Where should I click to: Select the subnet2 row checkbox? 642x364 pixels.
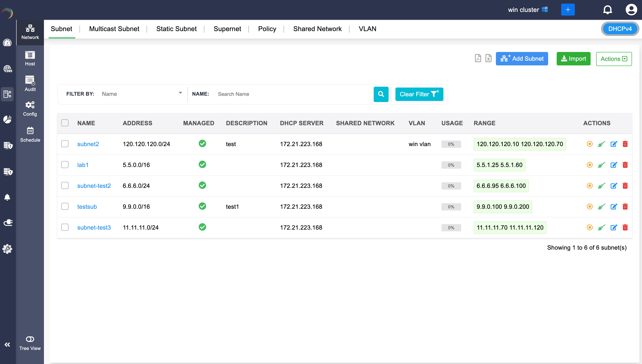click(x=65, y=144)
